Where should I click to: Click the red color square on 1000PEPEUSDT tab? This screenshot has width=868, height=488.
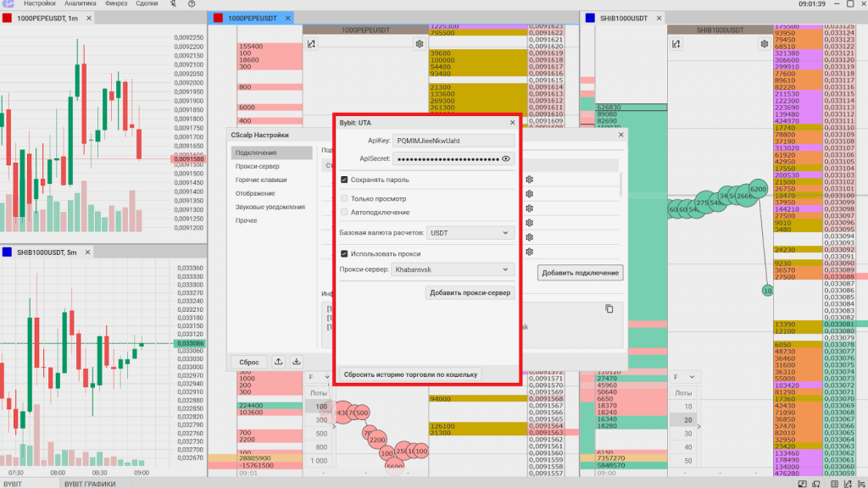(218, 19)
